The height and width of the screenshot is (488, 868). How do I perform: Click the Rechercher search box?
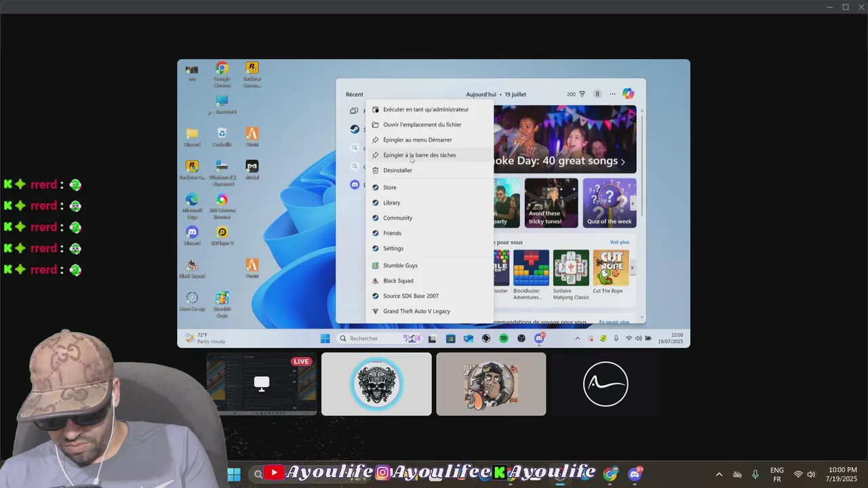(380, 338)
